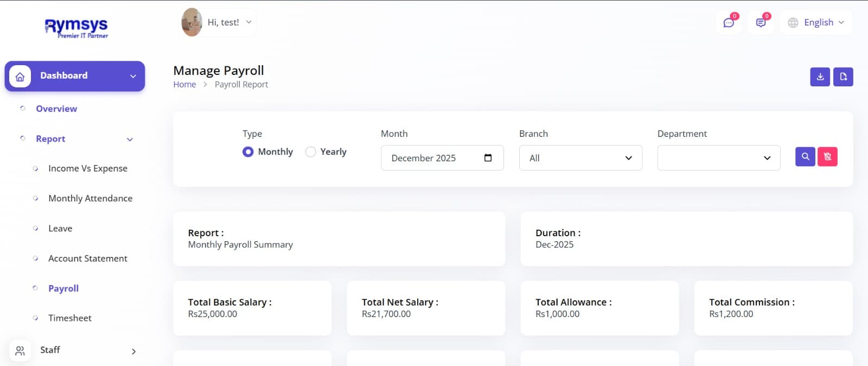Click the Home breadcrumb link

tap(184, 85)
